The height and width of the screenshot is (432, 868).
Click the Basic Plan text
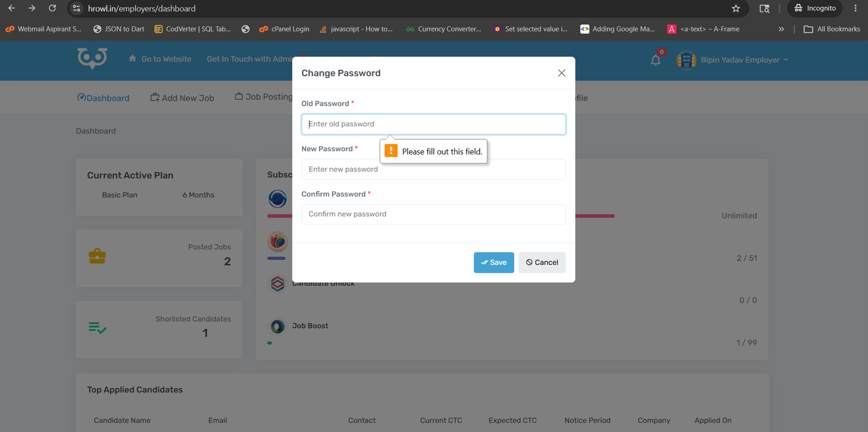coord(119,195)
